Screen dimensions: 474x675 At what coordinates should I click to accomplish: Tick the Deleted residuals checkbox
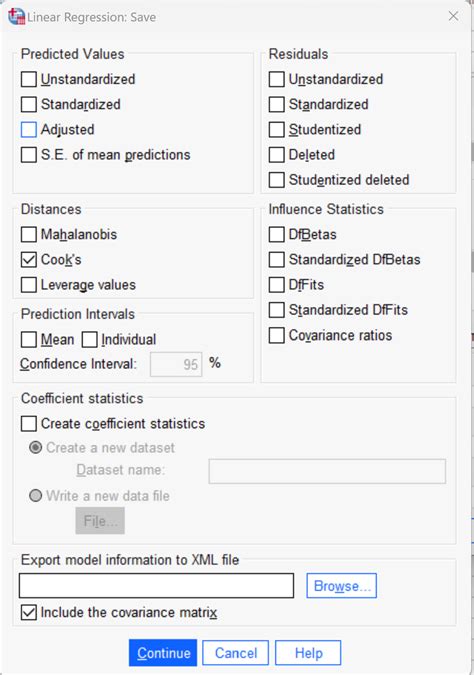click(x=276, y=155)
